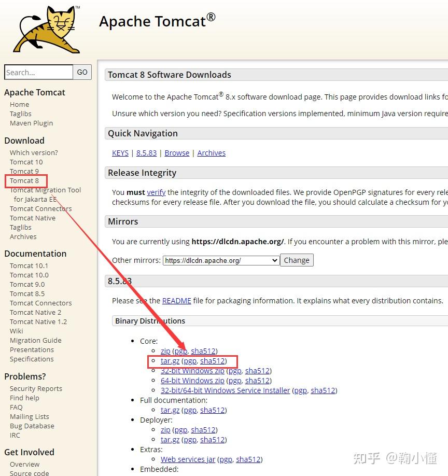Image resolution: width=448 pixels, height=476 pixels.
Task: Jump to 8.5.83 via quick navigation
Action: (x=147, y=153)
